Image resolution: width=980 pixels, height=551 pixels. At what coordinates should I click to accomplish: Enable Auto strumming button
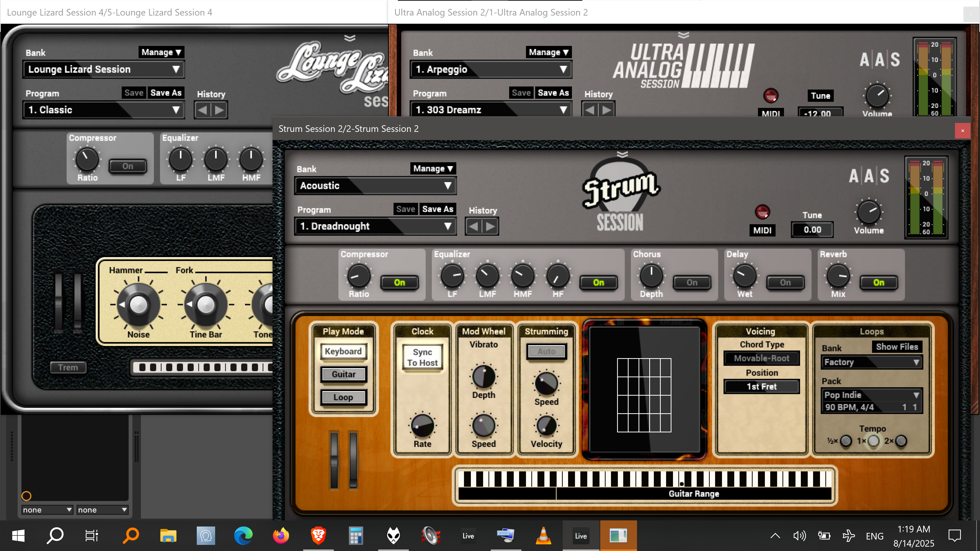[x=546, y=351]
